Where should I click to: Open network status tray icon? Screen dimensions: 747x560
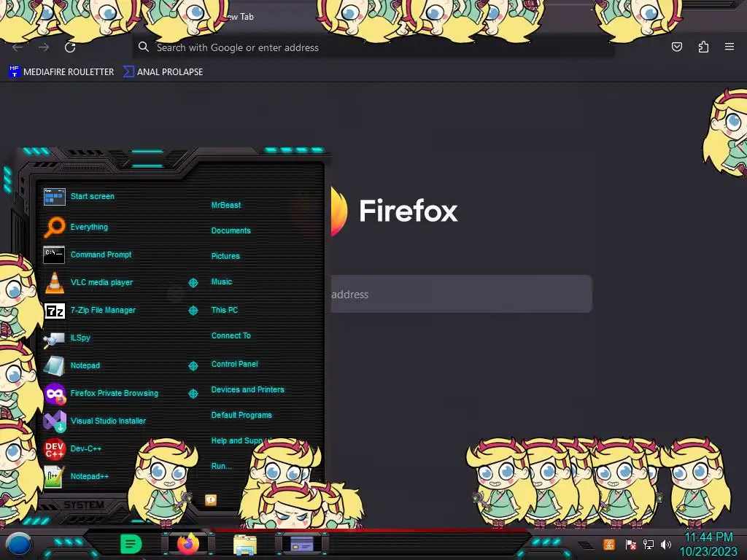pyautogui.click(x=649, y=544)
